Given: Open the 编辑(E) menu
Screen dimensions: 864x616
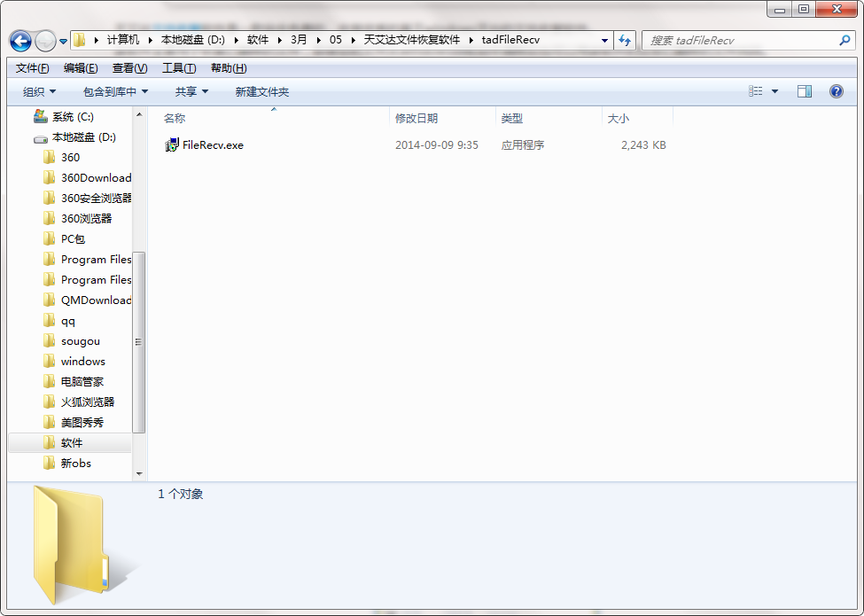Looking at the screenshot, I should coord(81,67).
